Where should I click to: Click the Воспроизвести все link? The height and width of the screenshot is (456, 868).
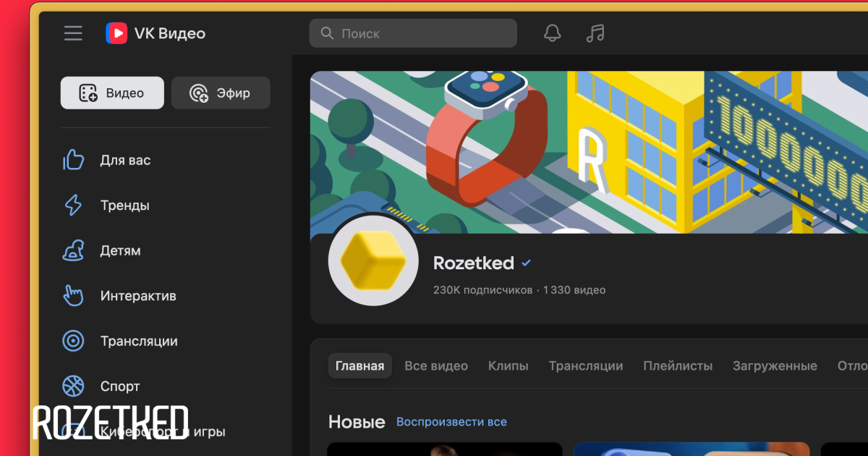coord(451,422)
